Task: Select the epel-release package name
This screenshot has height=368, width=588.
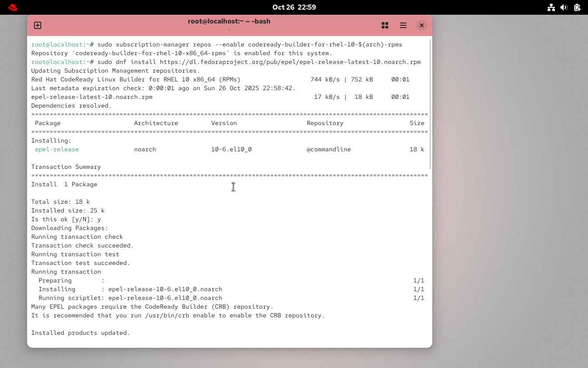Action: [57, 149]
